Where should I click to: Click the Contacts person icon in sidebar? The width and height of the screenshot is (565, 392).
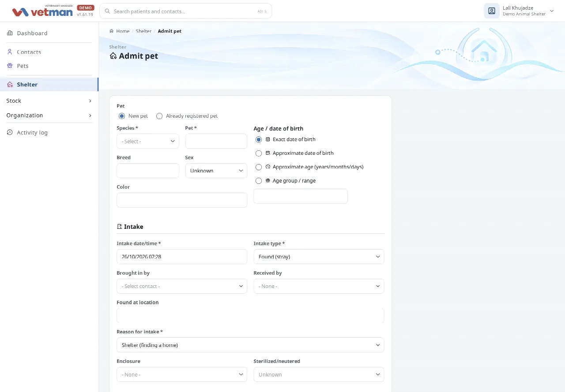coord(10,52)
